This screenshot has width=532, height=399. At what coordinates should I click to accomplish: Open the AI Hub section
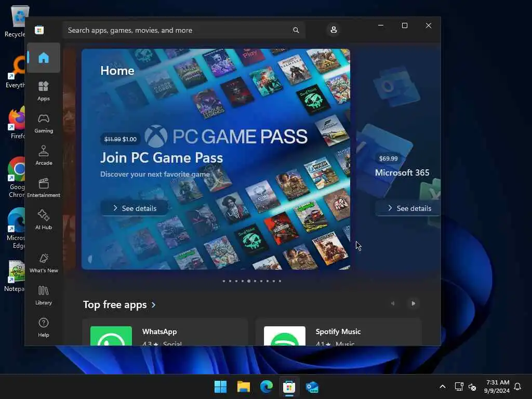click(44, 220)
